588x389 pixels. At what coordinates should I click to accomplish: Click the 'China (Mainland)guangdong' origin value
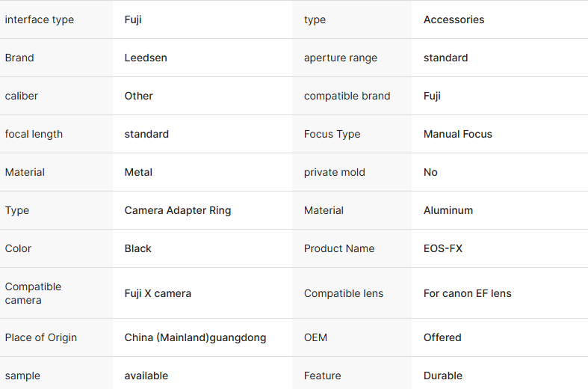pos(195,337)
